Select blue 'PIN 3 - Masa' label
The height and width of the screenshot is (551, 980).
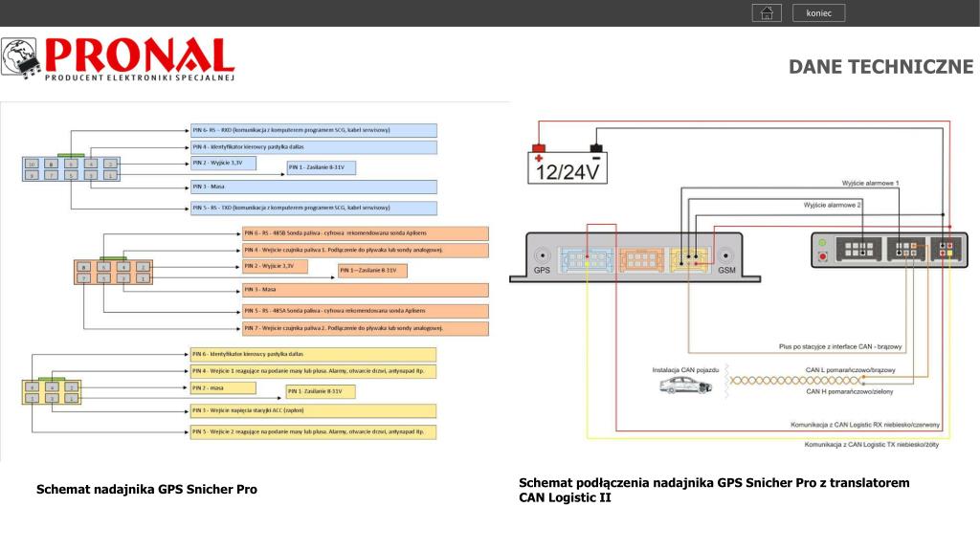coord(314,187)
